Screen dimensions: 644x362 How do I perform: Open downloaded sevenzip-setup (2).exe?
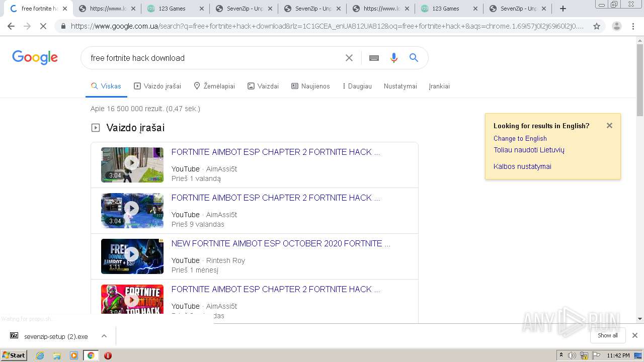tap(49, 336)
